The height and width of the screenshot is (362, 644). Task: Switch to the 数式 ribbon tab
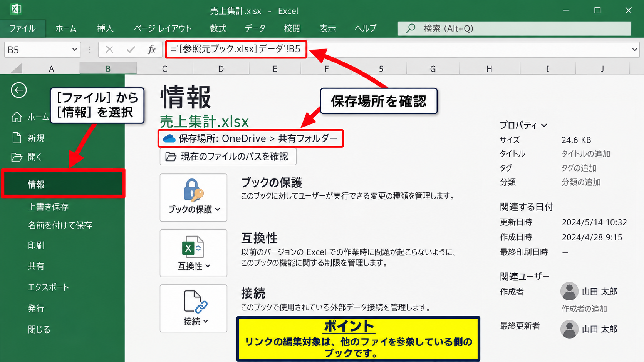click(218, 28)
